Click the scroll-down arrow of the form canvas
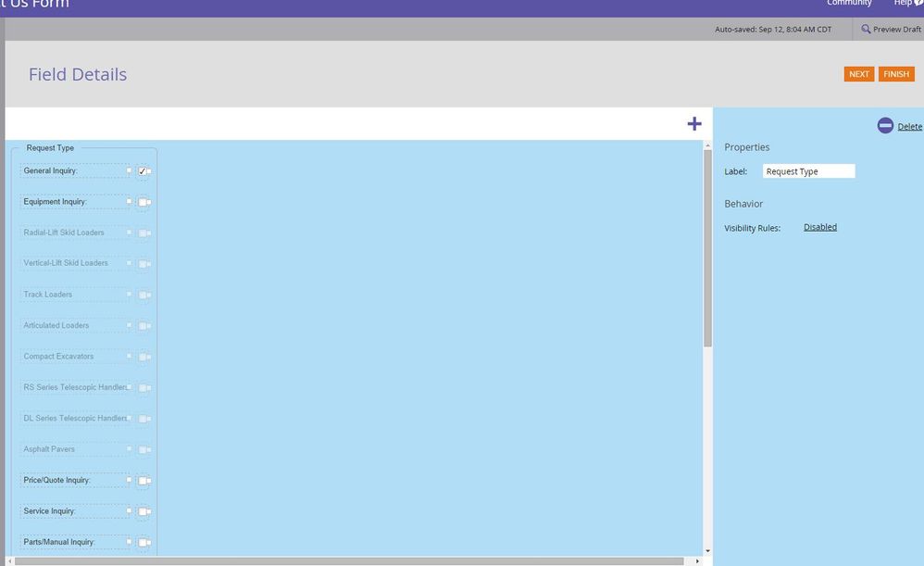This screenshot has height=566, width=924. point(708,550)
